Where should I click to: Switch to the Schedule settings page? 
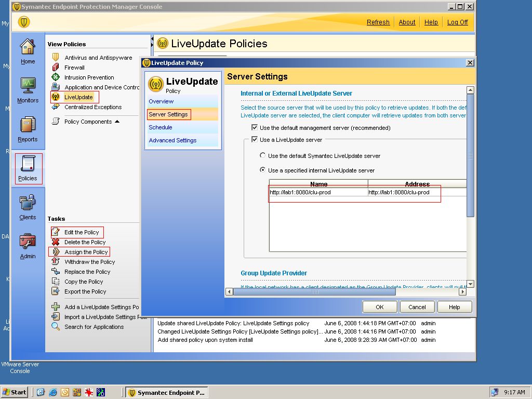[x=160, y=127]
